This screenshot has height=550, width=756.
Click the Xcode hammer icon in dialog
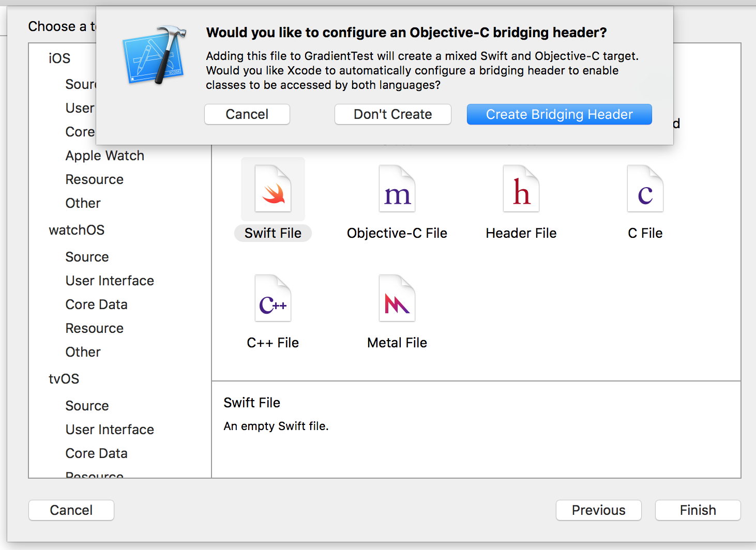[155, 56]
